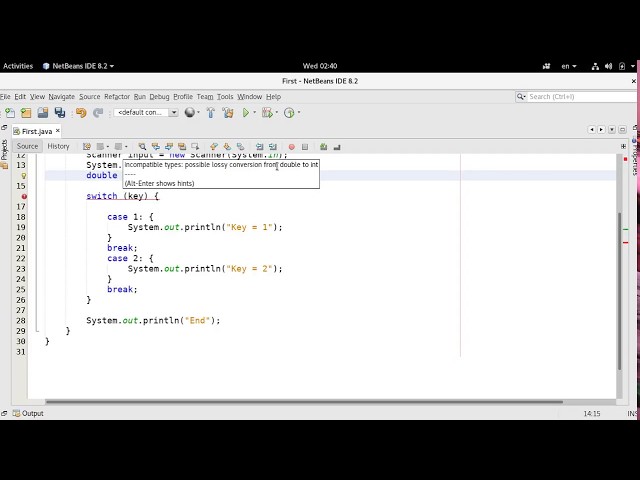Click the Search (Ctrl+I) field
640x480 pixels.
(582, 97)
